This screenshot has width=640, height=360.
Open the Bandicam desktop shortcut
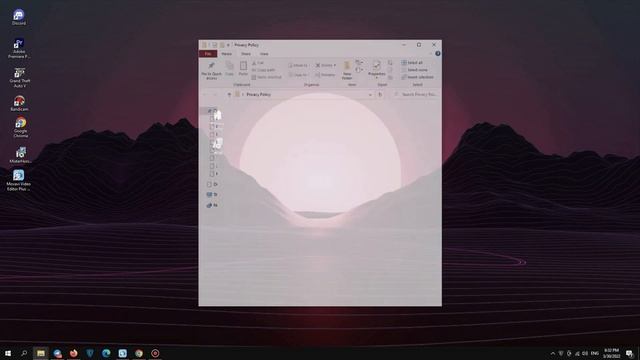(x=19, y=103)
